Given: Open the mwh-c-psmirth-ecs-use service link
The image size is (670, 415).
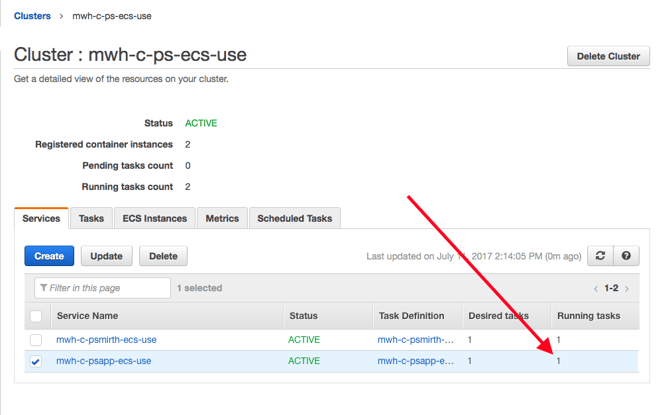Looking at the screenshot, I should (106, 340).
